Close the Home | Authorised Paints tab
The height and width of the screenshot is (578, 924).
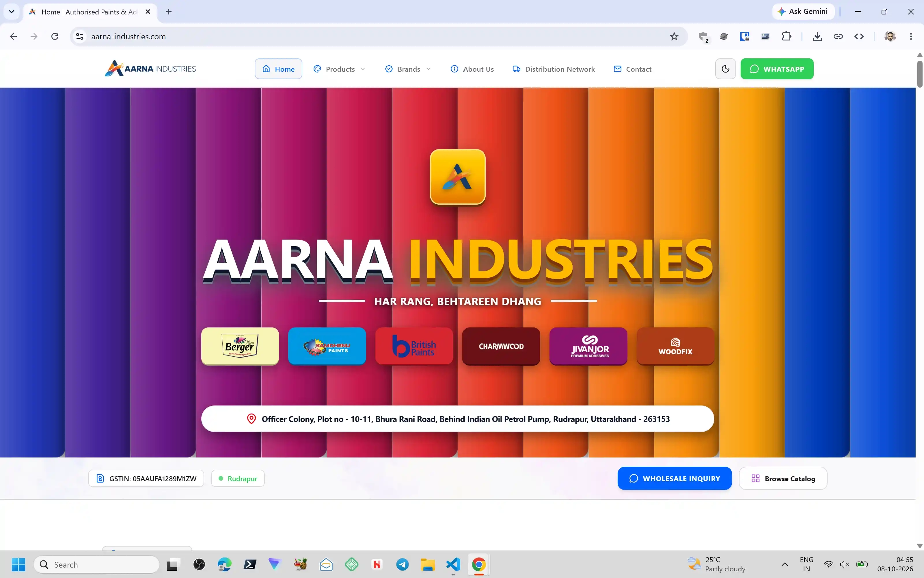click(x=148, y=12)
